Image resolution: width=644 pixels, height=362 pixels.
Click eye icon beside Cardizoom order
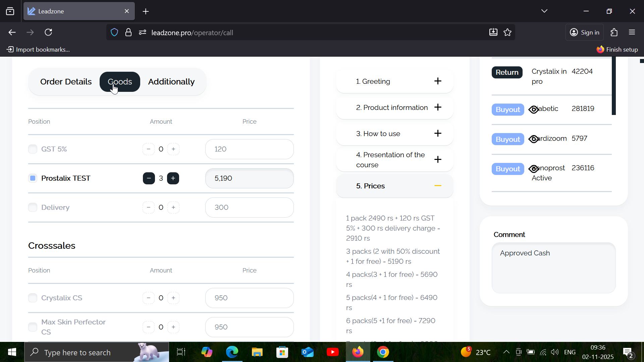click(x=533, y=139)
